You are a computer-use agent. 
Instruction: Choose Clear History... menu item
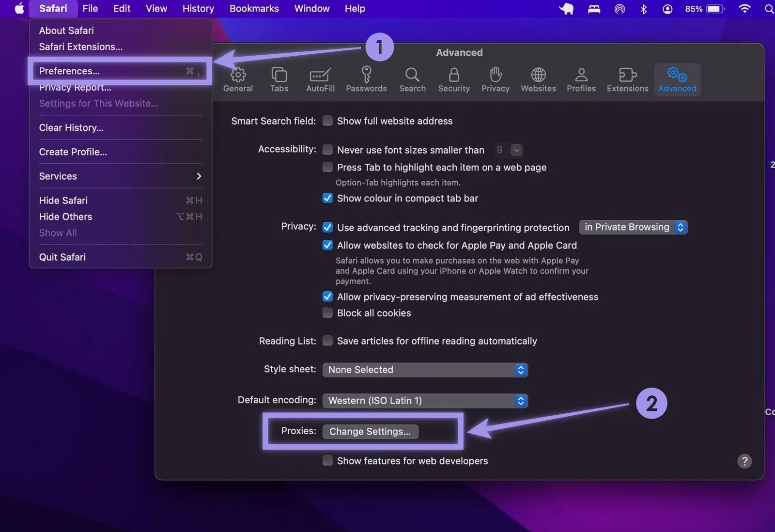pyautogui.click(x=120, y=127)
